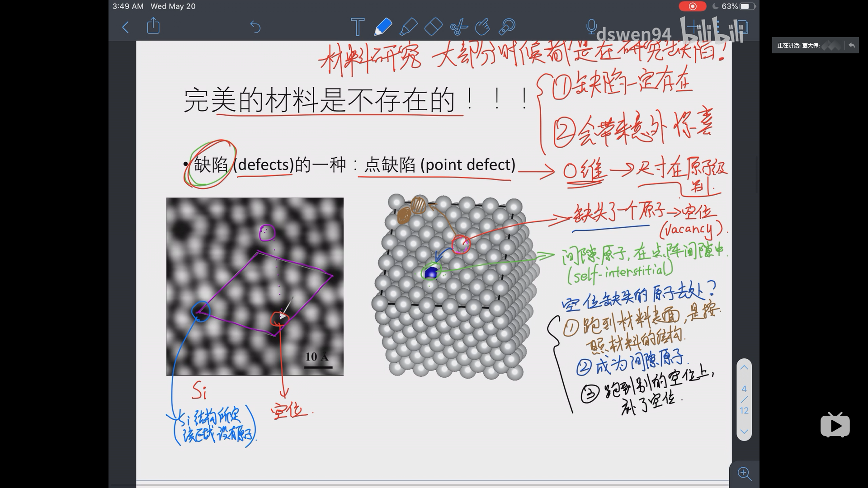Click the page 4/12 indicator

pos(744,400)
